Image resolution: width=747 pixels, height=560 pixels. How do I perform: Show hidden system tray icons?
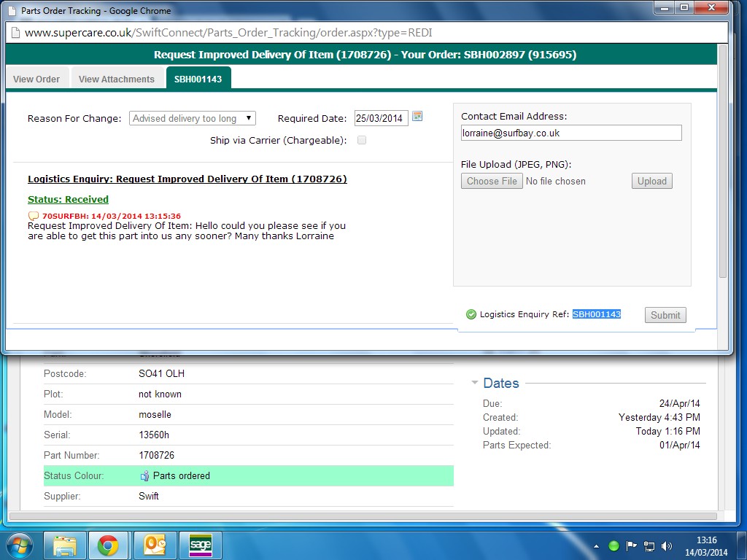(x=596, y=547)
